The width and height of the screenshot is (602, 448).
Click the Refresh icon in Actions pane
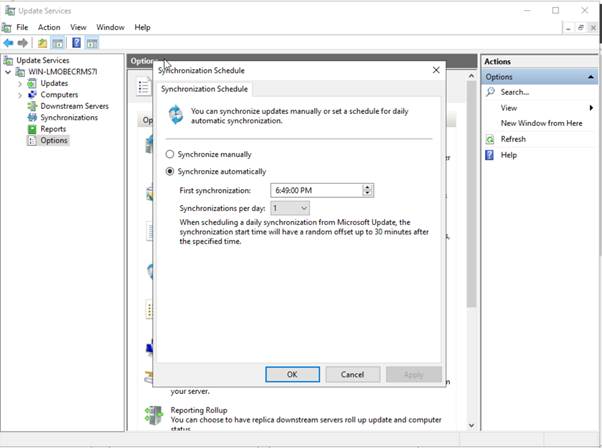[x=490, y=139]
